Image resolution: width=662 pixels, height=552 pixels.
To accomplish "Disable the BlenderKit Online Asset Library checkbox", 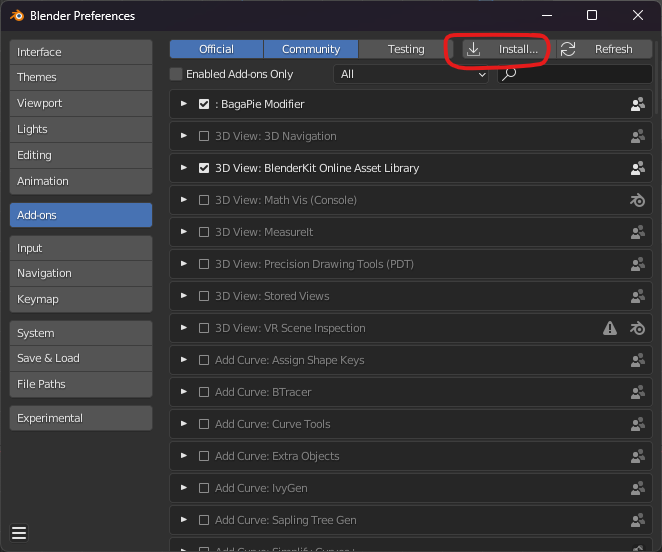I will point(204,168).
